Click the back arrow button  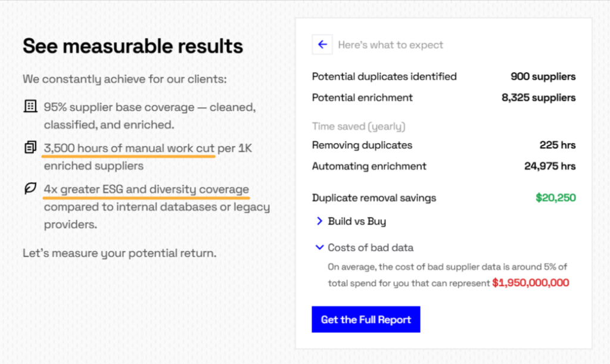tap(322, 44)
